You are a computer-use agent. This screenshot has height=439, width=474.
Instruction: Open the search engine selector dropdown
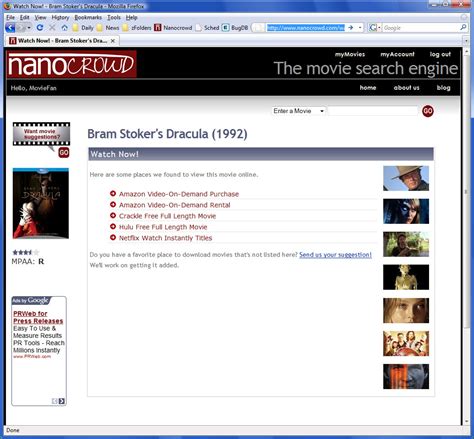pyautogui.click(x=375, y=28)
